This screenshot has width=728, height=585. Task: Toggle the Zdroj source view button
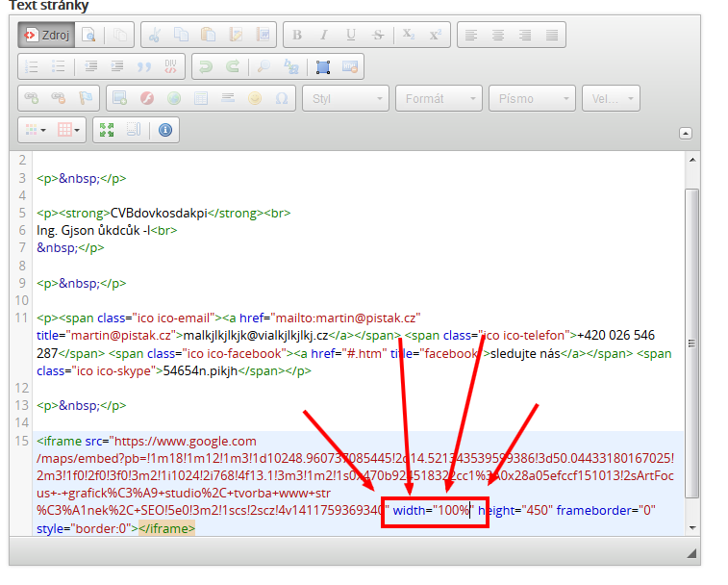pyautogui.click(x=46, y=35)
